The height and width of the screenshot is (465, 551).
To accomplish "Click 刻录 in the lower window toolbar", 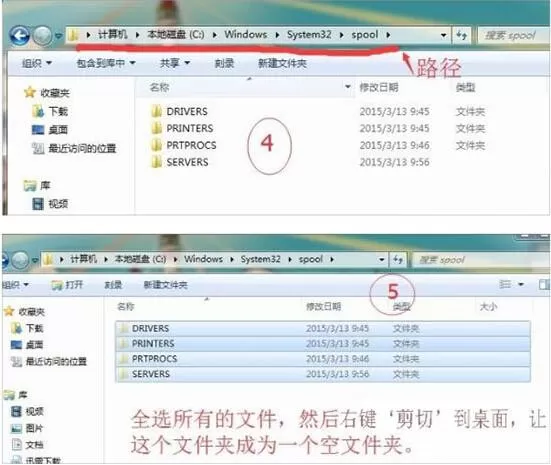I will [x=113, y=284].
